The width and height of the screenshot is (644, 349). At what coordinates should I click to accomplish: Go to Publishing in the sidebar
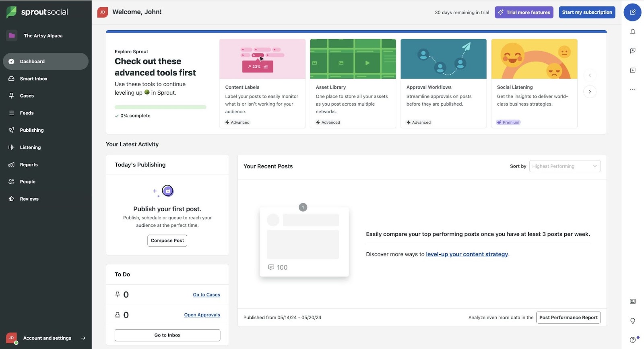tap(45, 130)
